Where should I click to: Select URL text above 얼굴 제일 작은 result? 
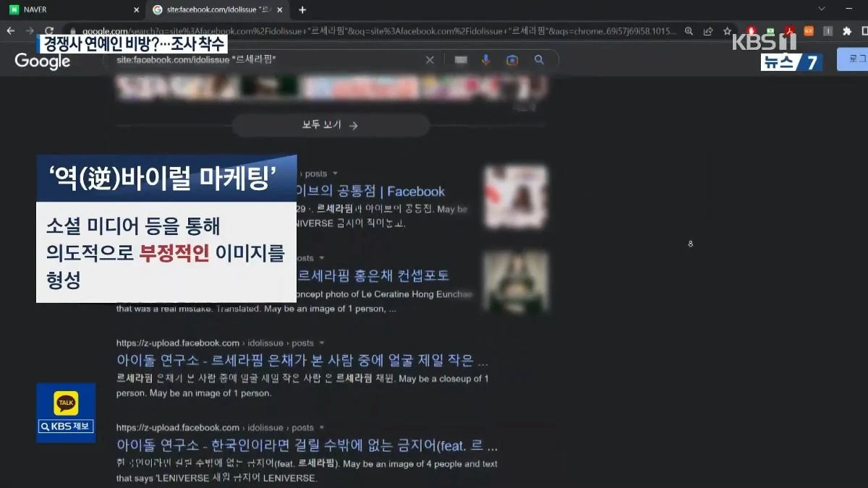point(215,343)
